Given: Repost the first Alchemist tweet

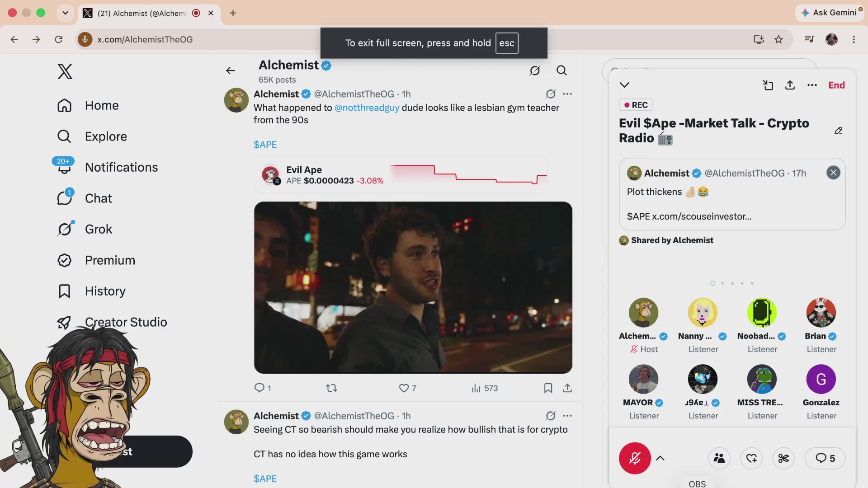Looking at the screenshot, I should (x=331, y=388).
